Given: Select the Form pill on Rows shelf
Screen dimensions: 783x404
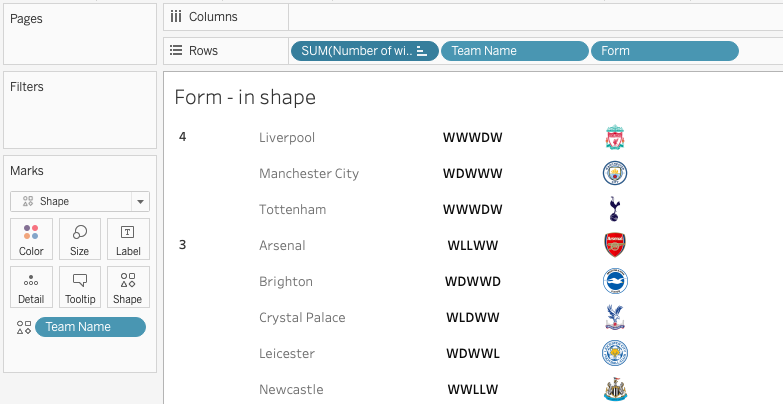Looking at the screenshot, I should [x=664, y=51].
